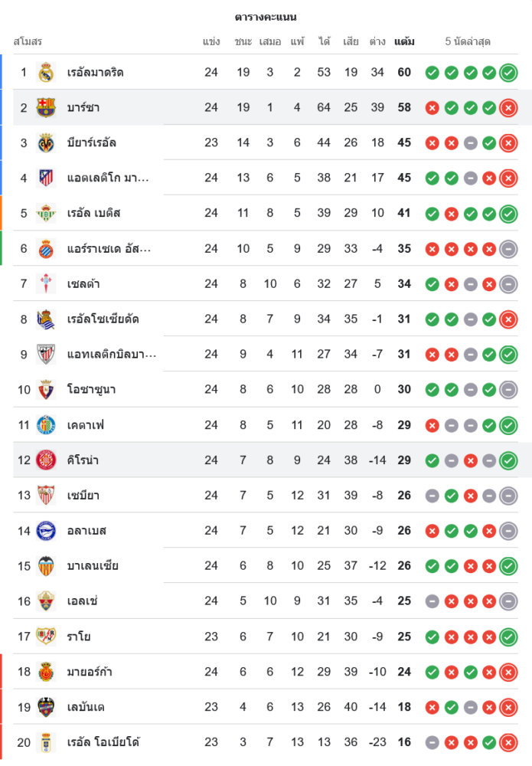The image size is (532, 766).
Task: Select the โอซาซูนา table row name
Action: click(x=91, y=390)
